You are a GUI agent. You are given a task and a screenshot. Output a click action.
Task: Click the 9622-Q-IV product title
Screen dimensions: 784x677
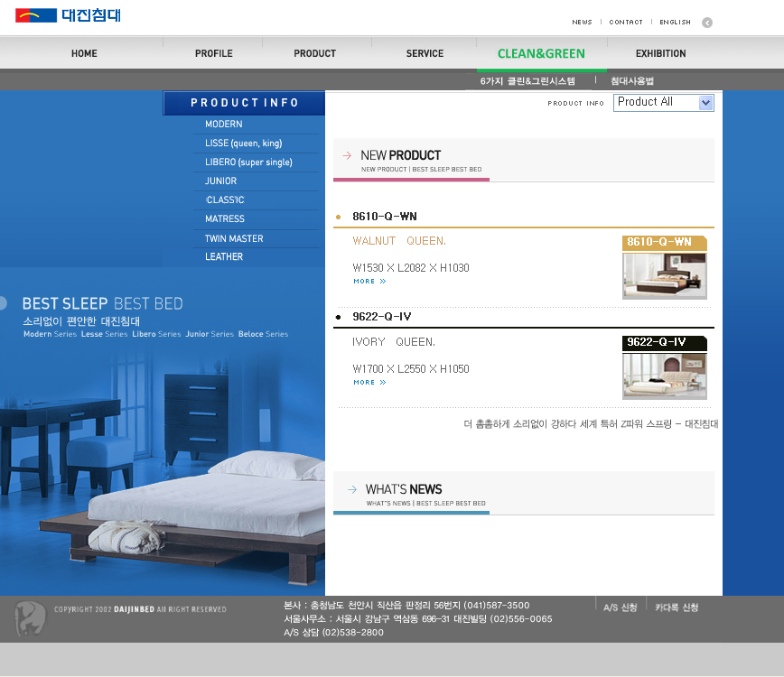point(381,317)
